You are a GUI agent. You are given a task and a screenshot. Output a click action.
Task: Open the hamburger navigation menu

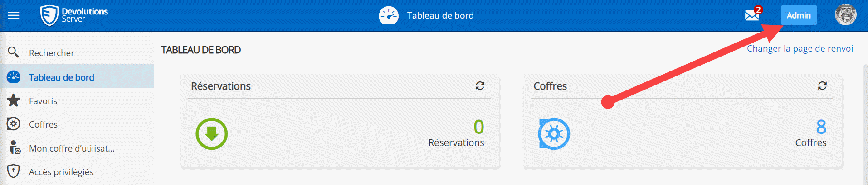(x=14, y=16)
